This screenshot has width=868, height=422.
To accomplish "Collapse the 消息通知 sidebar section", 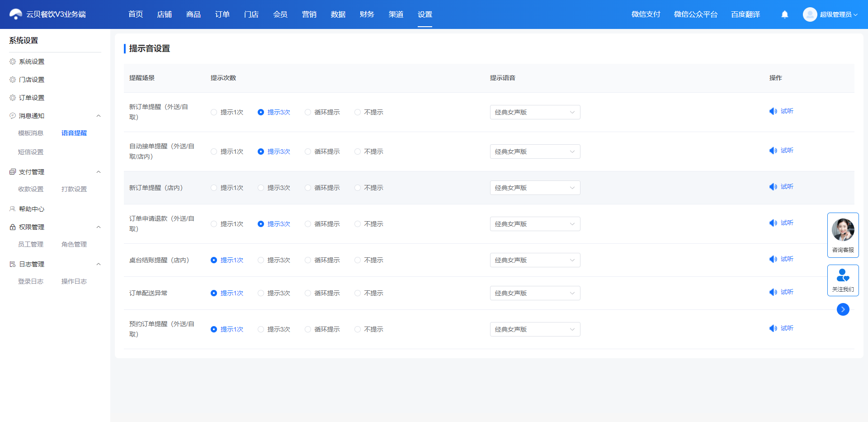I will pos(99,116).
